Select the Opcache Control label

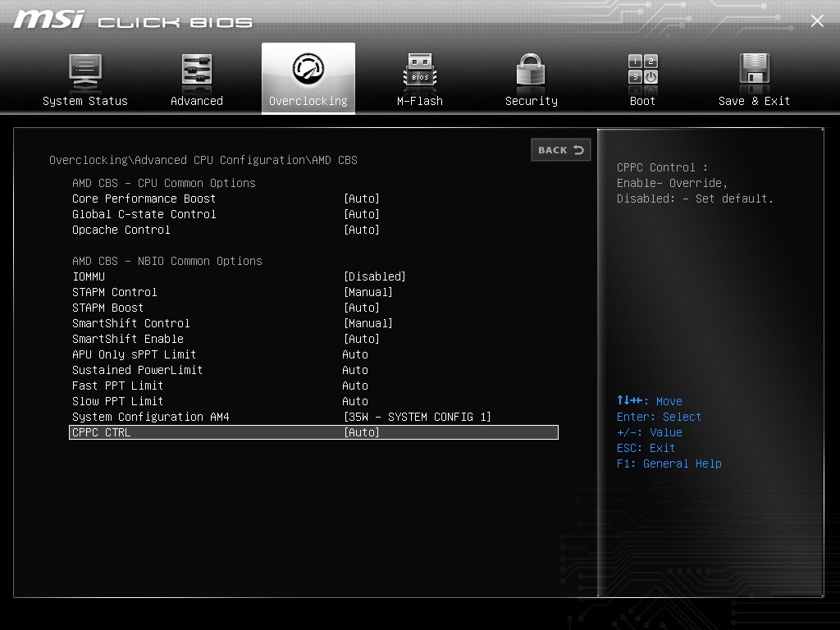[121, 230]
